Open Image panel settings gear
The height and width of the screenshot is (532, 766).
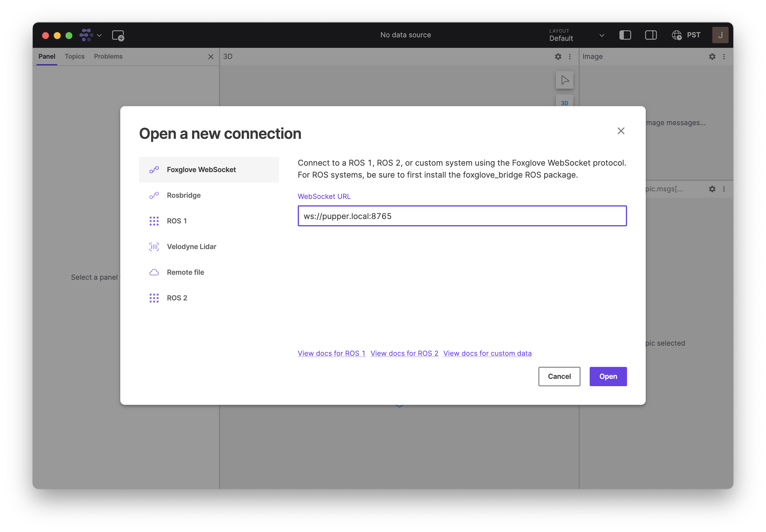point(712,57)
